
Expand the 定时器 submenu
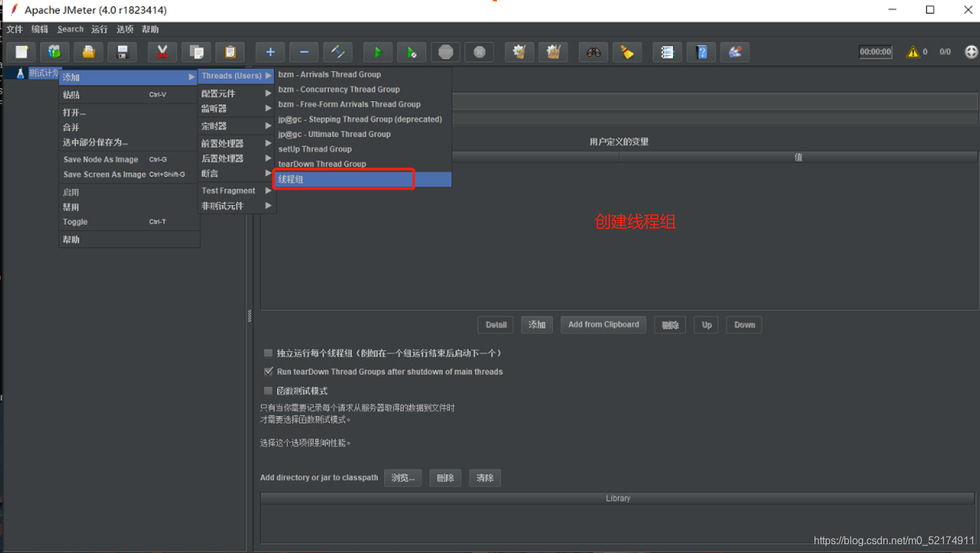tap(236, 126)
